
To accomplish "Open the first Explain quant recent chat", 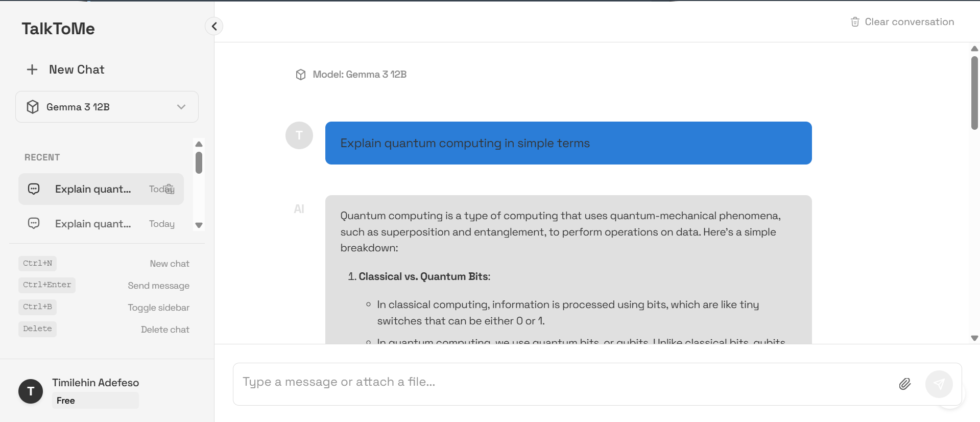I will 93,189.
